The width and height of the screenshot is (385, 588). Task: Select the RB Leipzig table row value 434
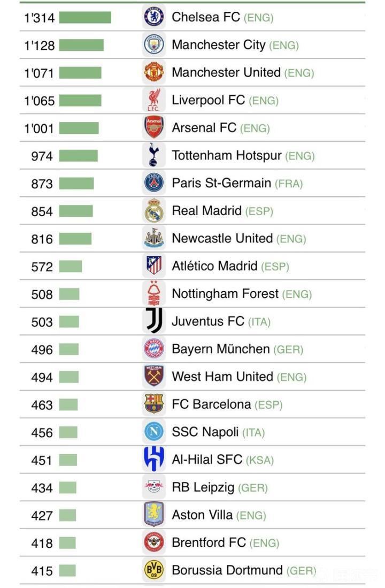click(42, 488)
